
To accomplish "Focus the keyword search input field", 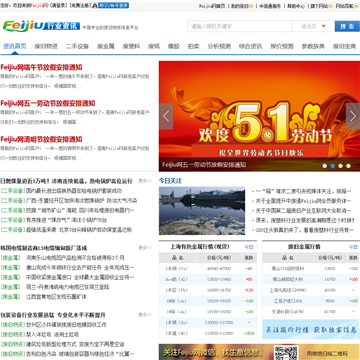I will [x=240, y=26].
